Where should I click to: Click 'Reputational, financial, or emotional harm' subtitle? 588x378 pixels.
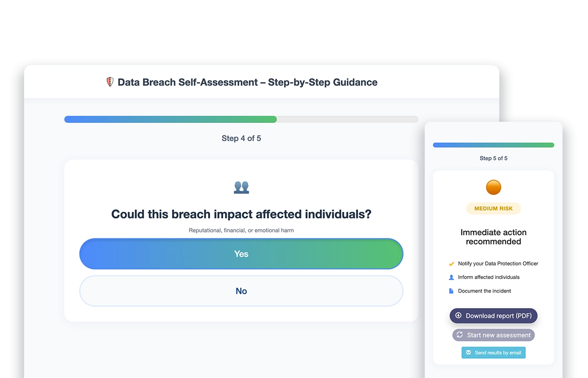[241, 230]
